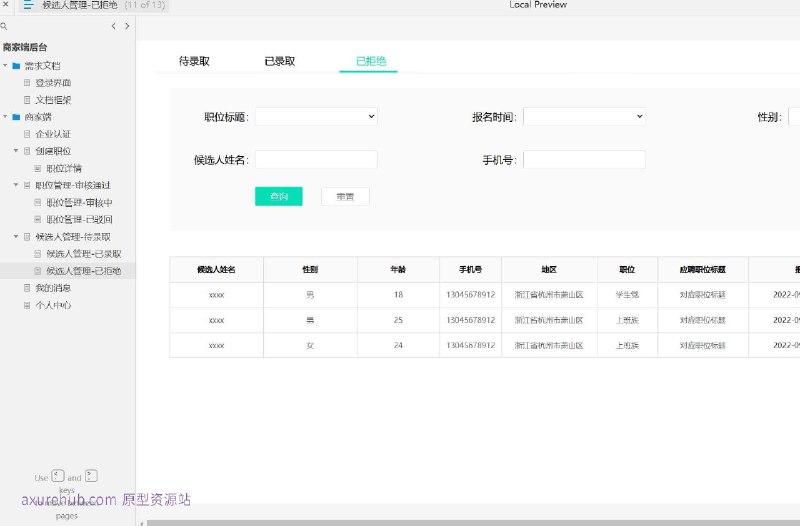The width and height of the screenshot is (800, 526).
Task: Open the 职位标题 dropdown
Action: [316, 117]
